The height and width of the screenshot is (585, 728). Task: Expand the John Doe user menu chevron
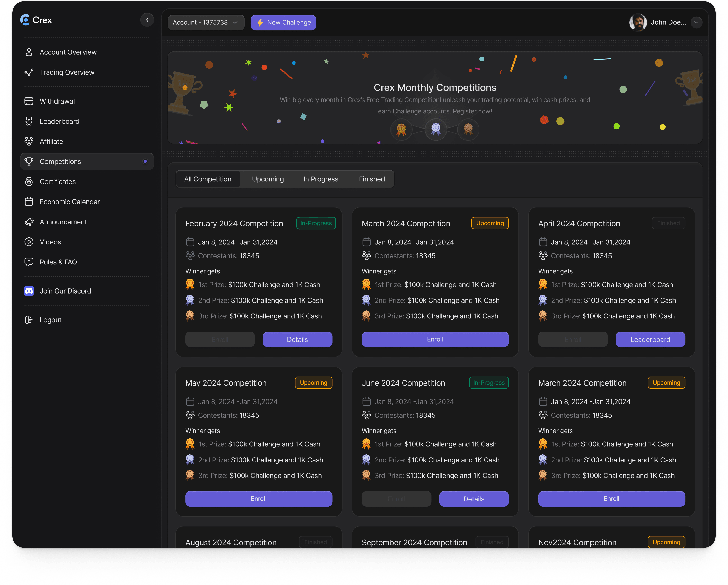click(696, 22)
